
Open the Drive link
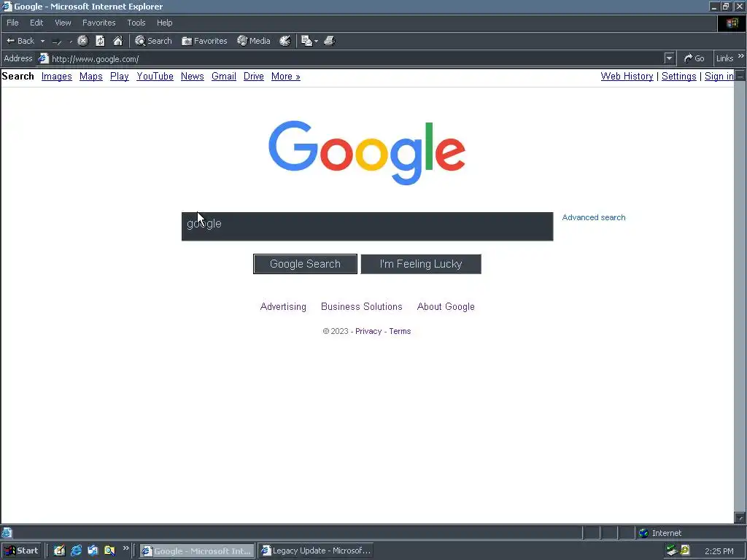pos(253,76)
